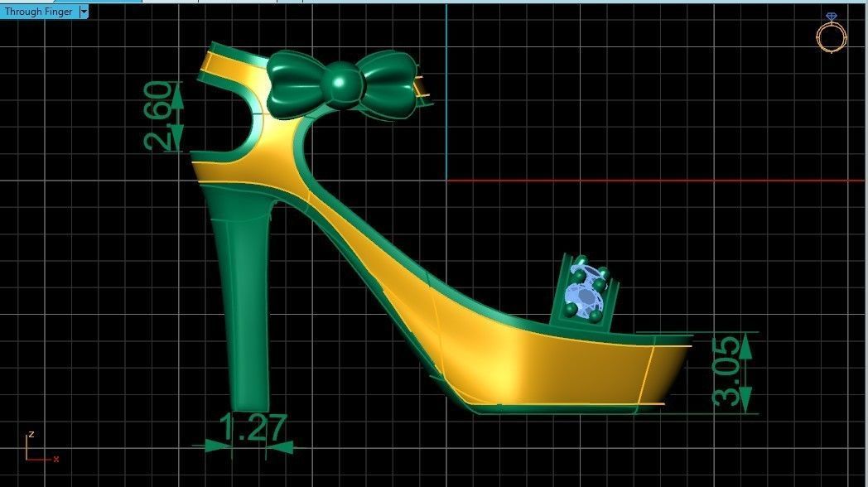Select the 1.27 heel width dimension
868x487 pixels.
click(253, 427)
